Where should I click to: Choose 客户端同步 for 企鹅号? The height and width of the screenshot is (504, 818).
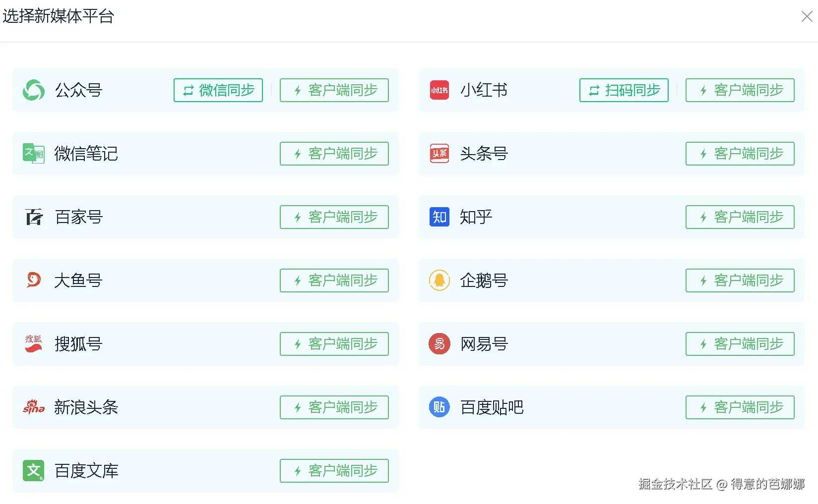(740, 280)
